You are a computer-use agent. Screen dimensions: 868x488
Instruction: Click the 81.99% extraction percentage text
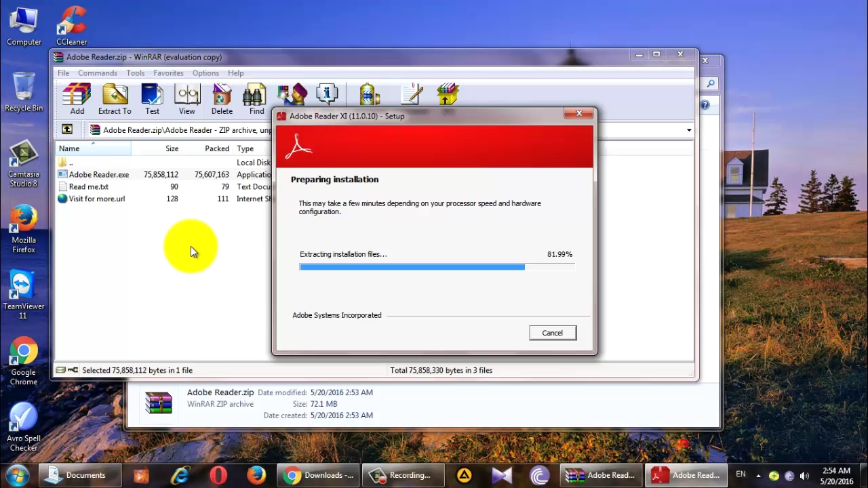pyautogui.click(x=559, y=254)
